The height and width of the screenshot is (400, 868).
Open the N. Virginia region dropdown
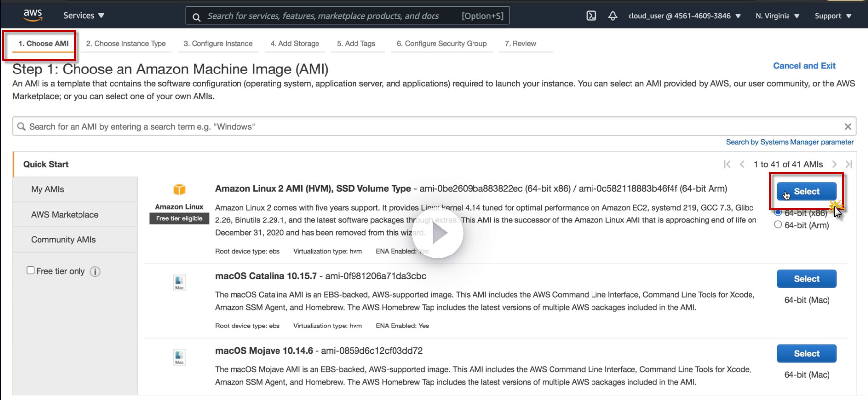[777, 16]
